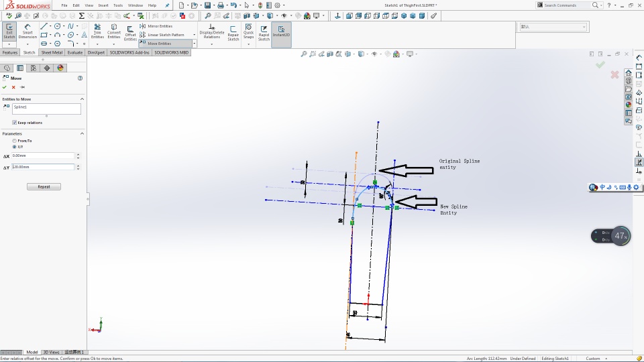Select the Spline tool in the ribbon
Viewport: 644px width, 362px height.
tap(70, 26)
